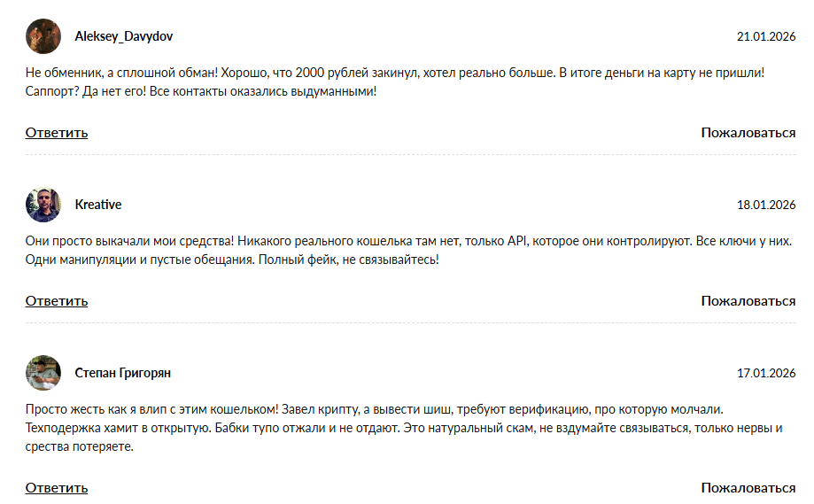Click the line starting "Не обменник"
The width and height of the screenshot is (814, 504).
click(394, 73)
